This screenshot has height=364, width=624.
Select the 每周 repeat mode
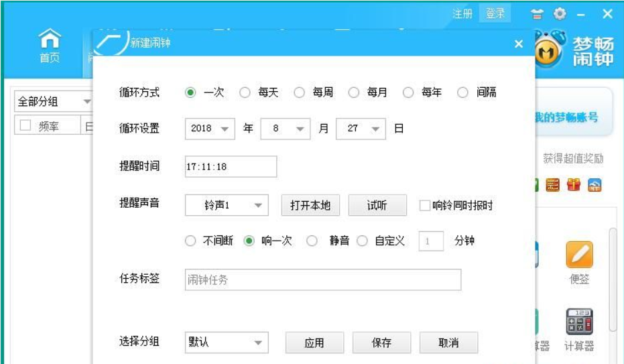[x=299, y=93]
